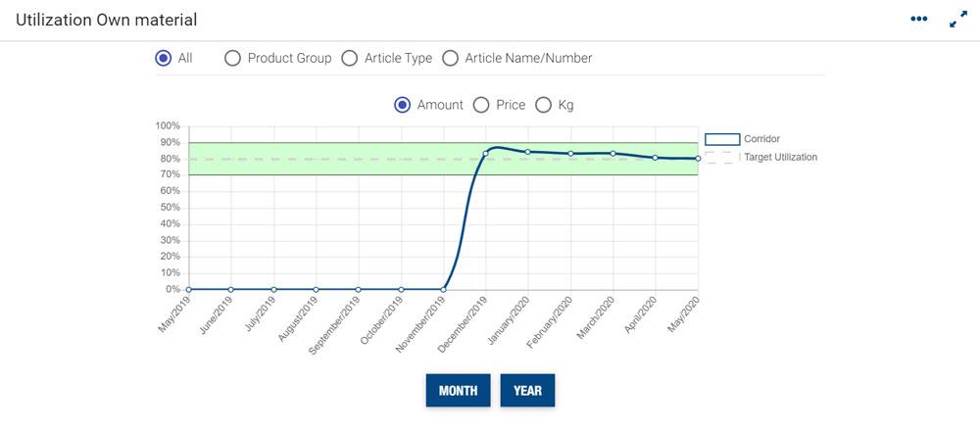The image size is (980, 433).
Task: Click the Utilization Own material title
Action: [x=107, y=20]
